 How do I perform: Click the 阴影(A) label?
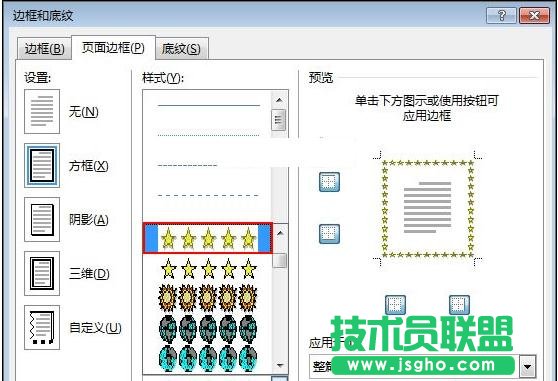(89, 220)
